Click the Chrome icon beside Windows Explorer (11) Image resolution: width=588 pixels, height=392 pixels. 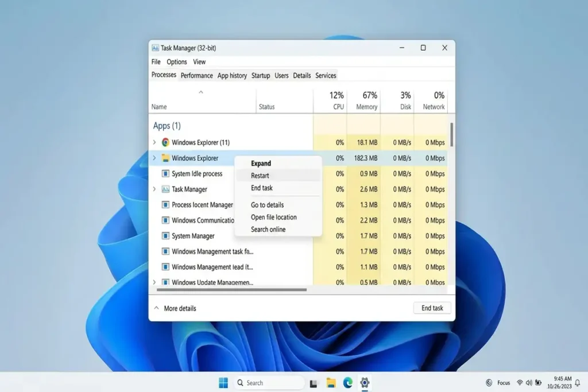[165, 142]
